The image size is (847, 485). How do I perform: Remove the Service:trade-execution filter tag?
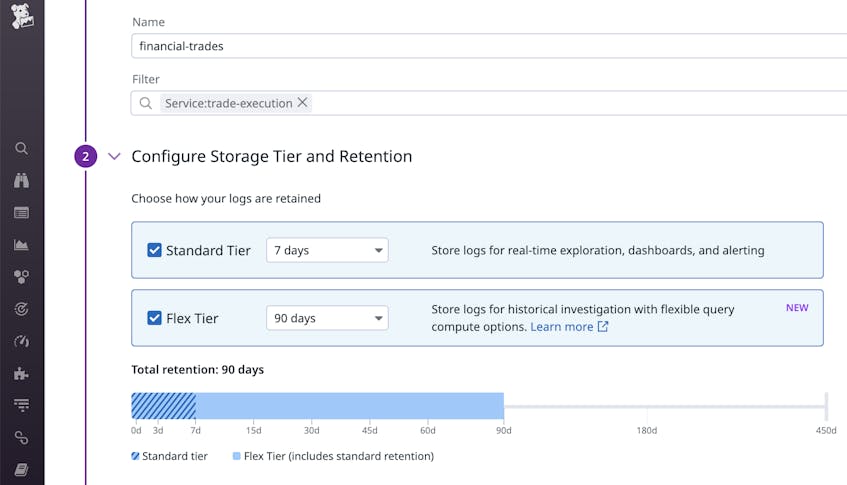click(x=302, y=103)
